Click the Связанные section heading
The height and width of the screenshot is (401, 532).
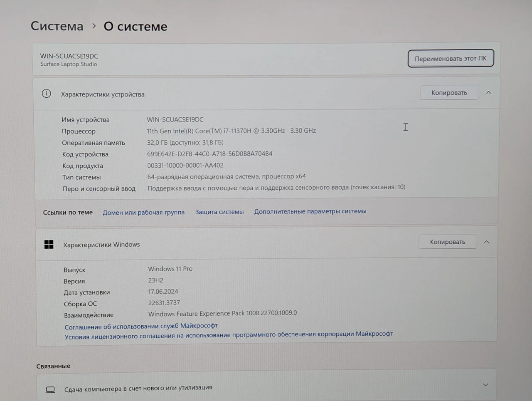[53, 366]
